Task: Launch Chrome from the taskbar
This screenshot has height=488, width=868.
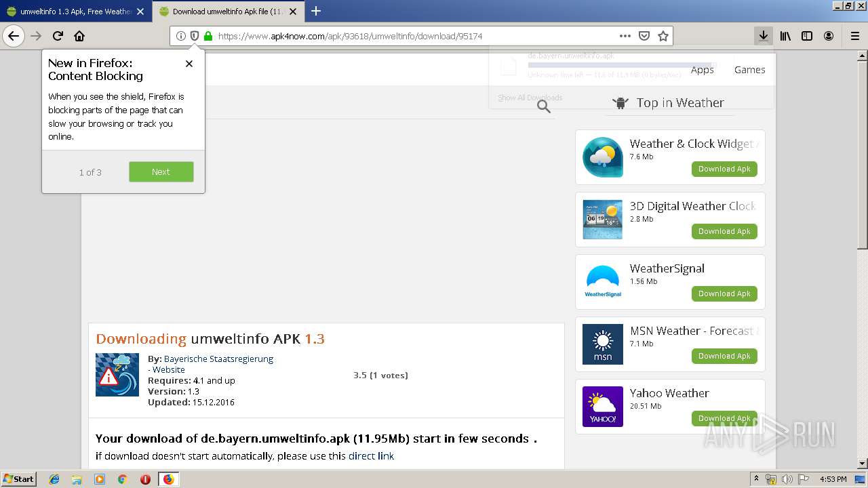Action: (x=123, y=479)
